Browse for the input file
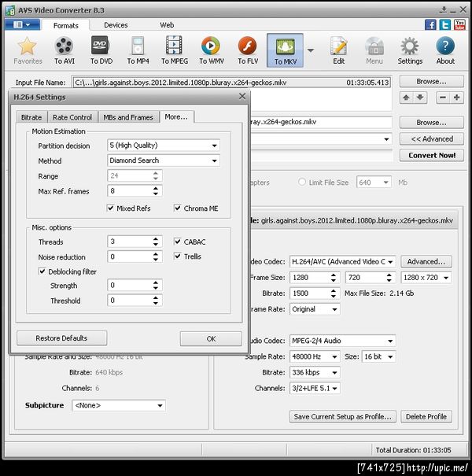 (432, 81)
